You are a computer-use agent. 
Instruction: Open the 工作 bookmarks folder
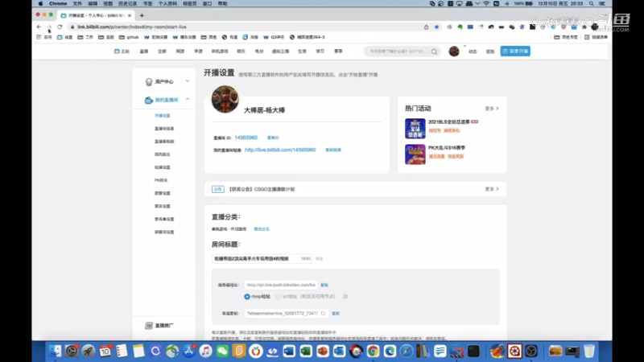pyautogui.click(x=85, y=37)
